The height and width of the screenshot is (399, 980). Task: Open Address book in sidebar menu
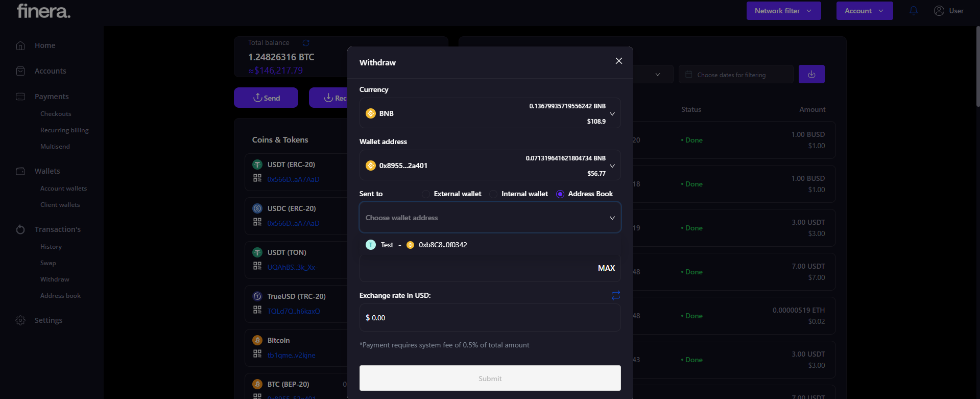[x=60, y=296]
